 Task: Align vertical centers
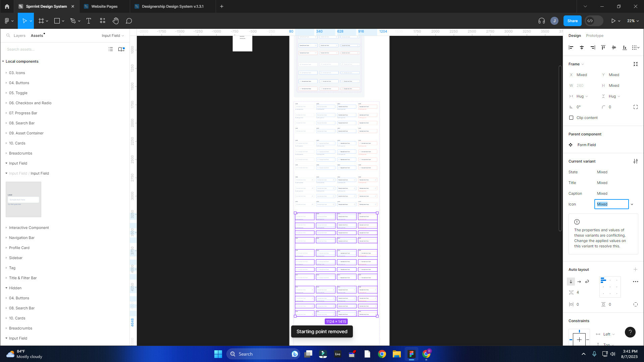point(614,48)
